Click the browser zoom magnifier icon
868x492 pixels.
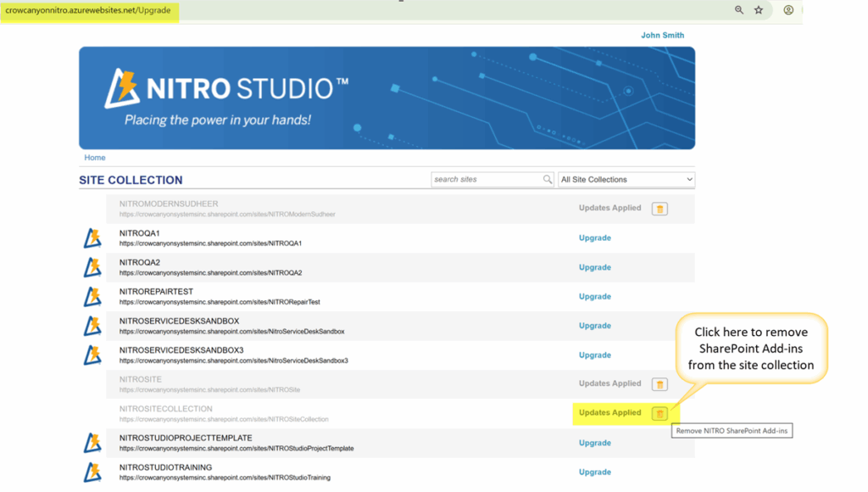(x=739, y=10)
